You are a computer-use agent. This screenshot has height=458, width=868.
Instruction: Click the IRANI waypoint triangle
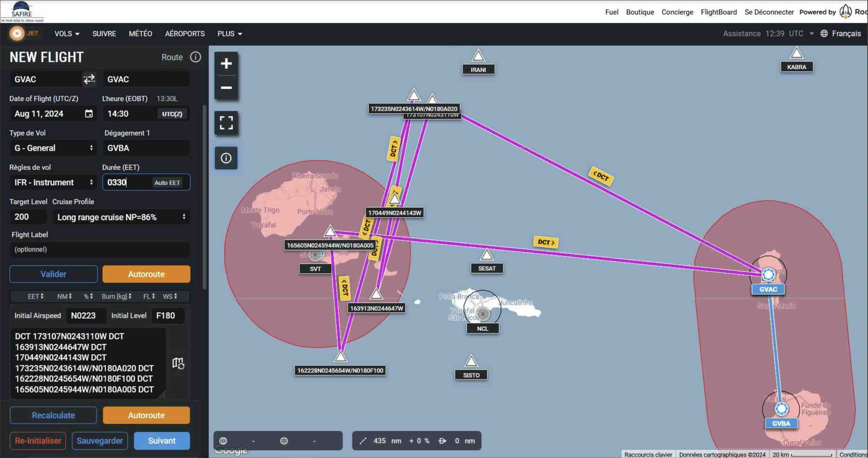point(478,56)
